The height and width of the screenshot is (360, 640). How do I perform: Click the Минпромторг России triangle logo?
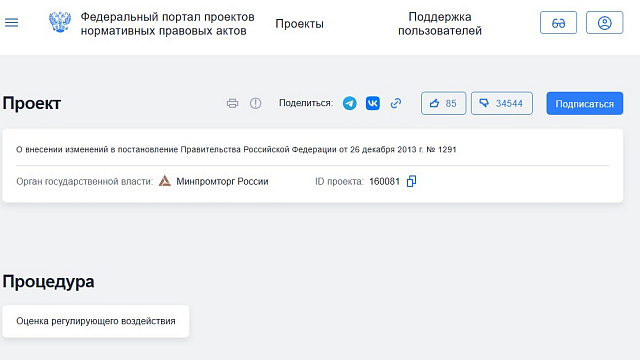point(165,180)
